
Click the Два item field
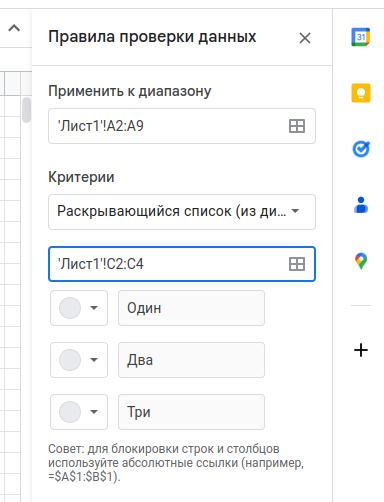pyautogui.click(x=191, y=360)
